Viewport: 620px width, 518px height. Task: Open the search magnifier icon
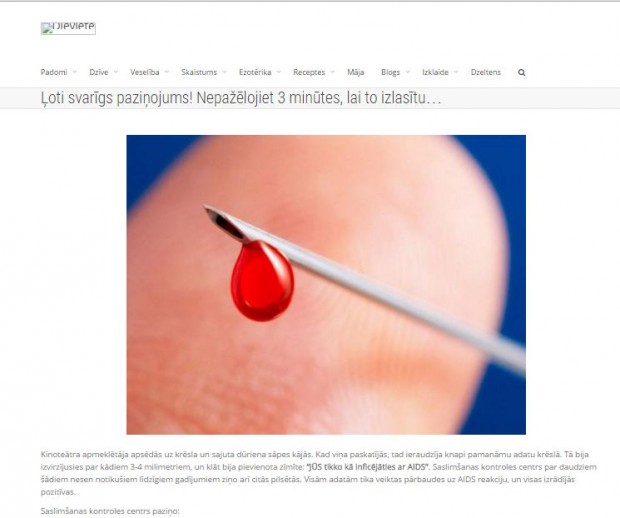click(522, 73)
